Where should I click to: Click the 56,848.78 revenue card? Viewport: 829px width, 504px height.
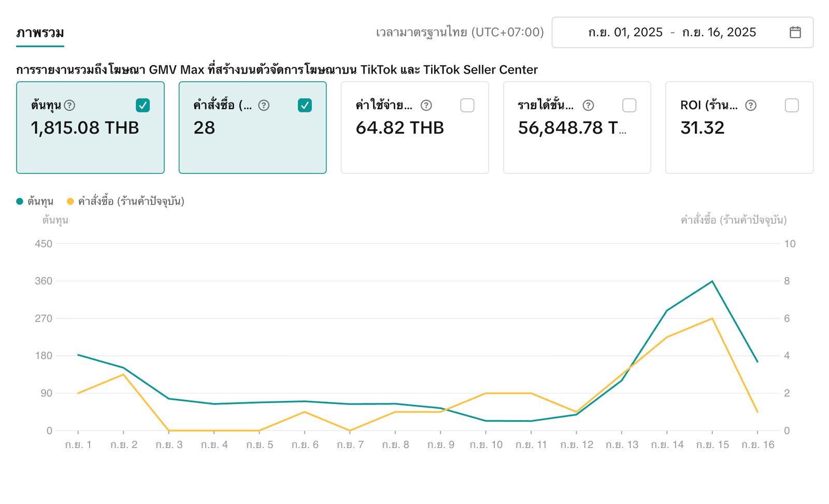tap(577, 140)
